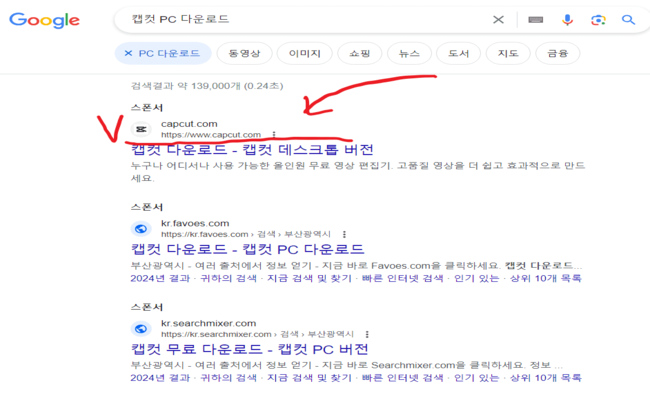Viewport: 650px width, 400px height.
Task: Click the https://www.capcut.com URL
Action: click(x=211, y=135)
